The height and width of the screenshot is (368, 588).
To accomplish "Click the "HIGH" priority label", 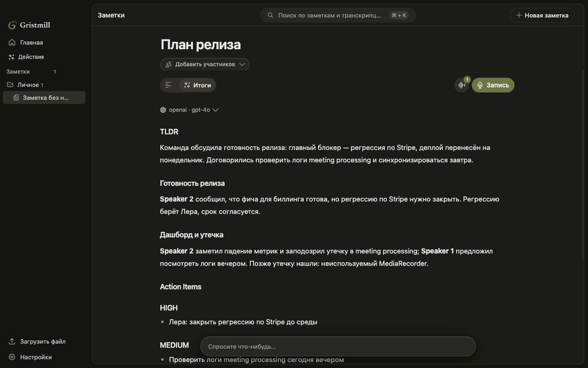I will click(x=169, y=308).
